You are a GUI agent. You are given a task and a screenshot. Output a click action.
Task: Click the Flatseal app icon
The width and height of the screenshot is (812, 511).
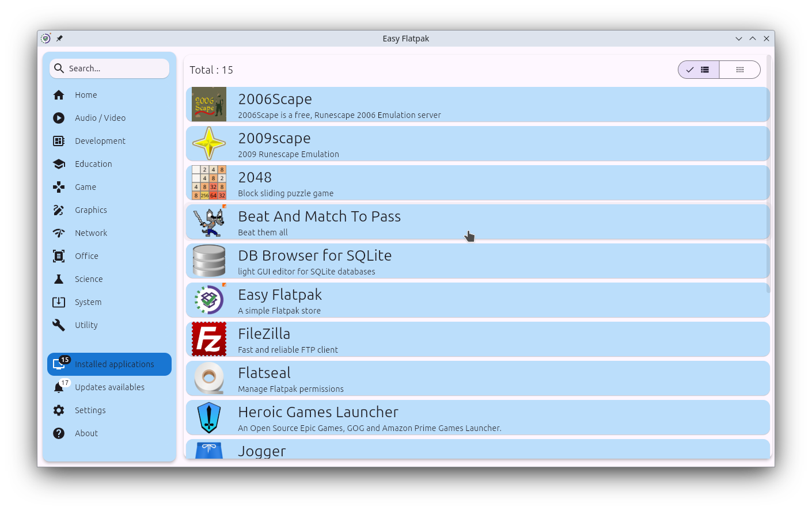[x=209, y=378]
